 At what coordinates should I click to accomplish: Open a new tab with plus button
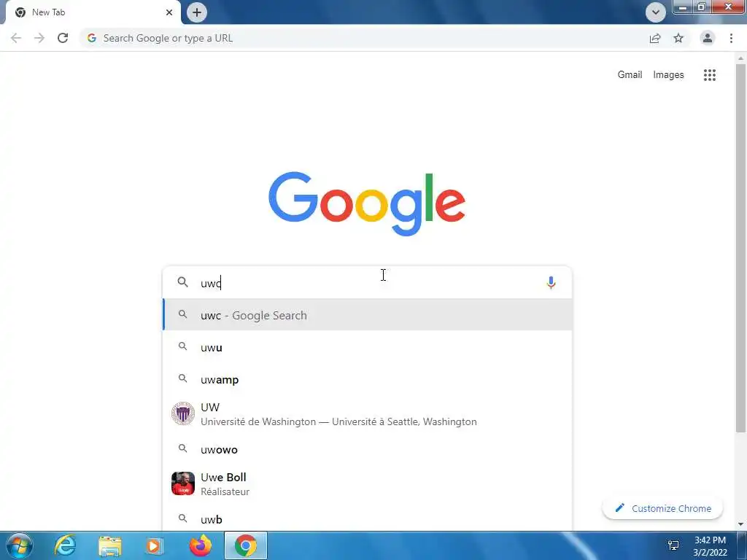click(x=197, y=12)
